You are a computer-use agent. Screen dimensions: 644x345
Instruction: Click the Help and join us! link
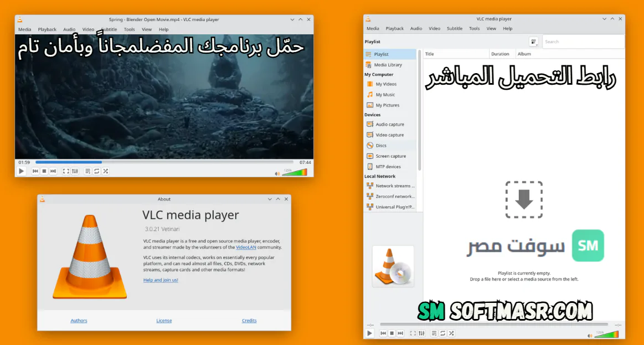(x=161, y=280)
